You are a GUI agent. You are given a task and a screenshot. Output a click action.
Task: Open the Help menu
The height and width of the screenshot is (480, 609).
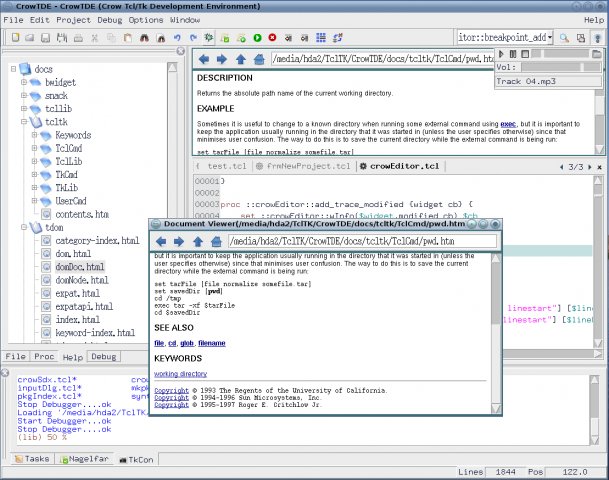(594, 20)
